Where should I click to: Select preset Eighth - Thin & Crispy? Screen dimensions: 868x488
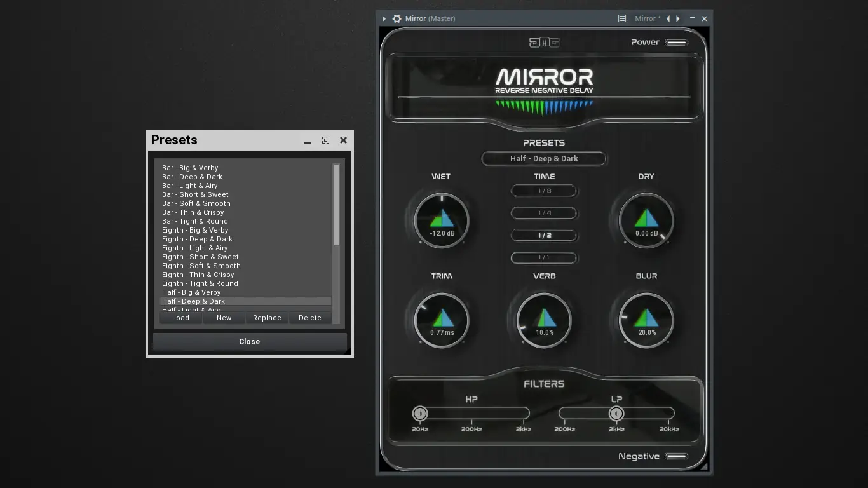[x=245, y=274]
